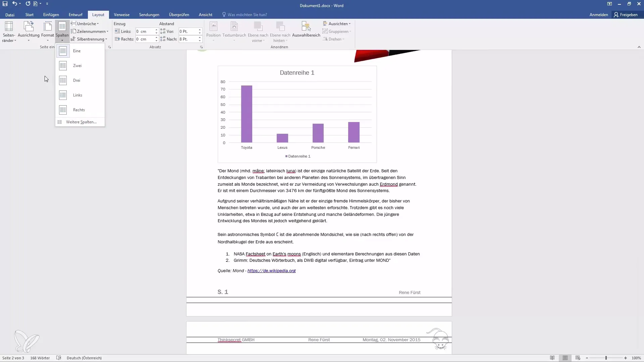Click the Anmelden sign-in link
The height and width of the screenshot is (362, 644).
point(599,15)
